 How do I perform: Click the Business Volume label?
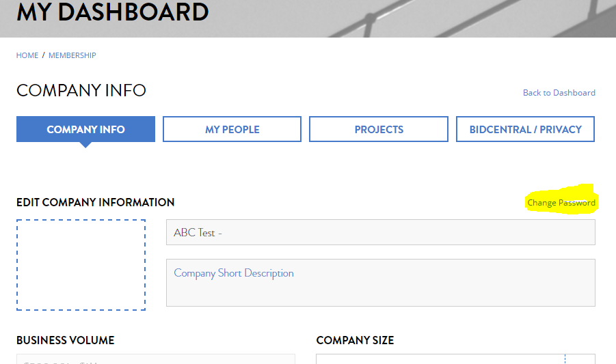pyautogui.click(x=65, y=340)
